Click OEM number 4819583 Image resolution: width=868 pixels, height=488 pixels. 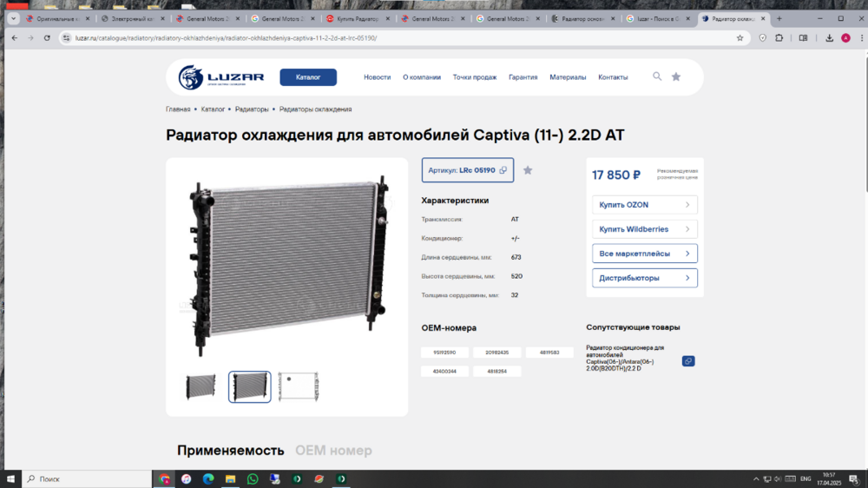(549, 353)
